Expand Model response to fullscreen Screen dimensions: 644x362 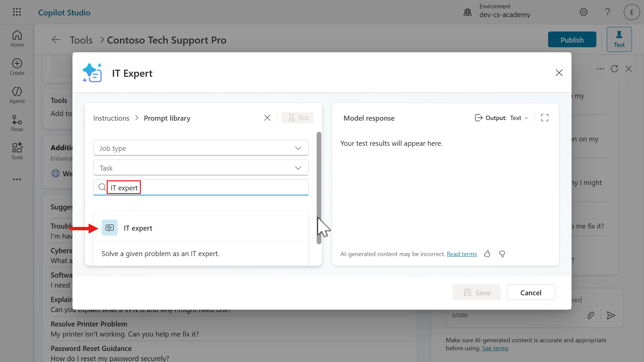(x=545, y=118)
